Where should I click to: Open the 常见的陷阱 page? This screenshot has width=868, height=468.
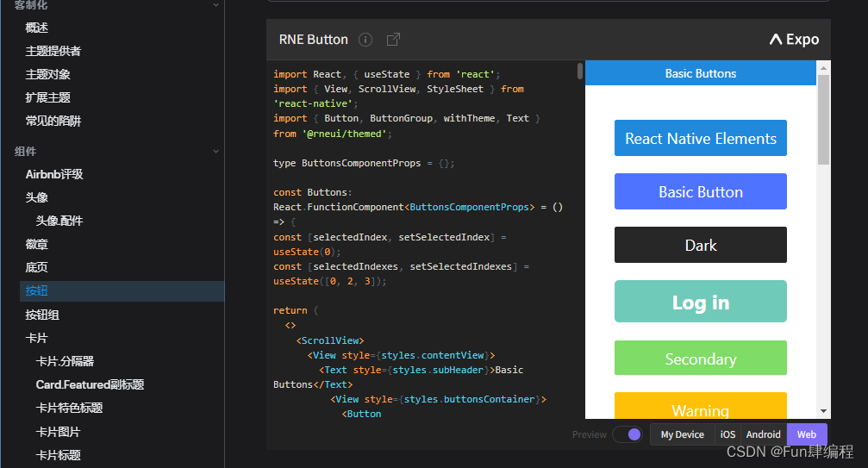tap(53, 121)
